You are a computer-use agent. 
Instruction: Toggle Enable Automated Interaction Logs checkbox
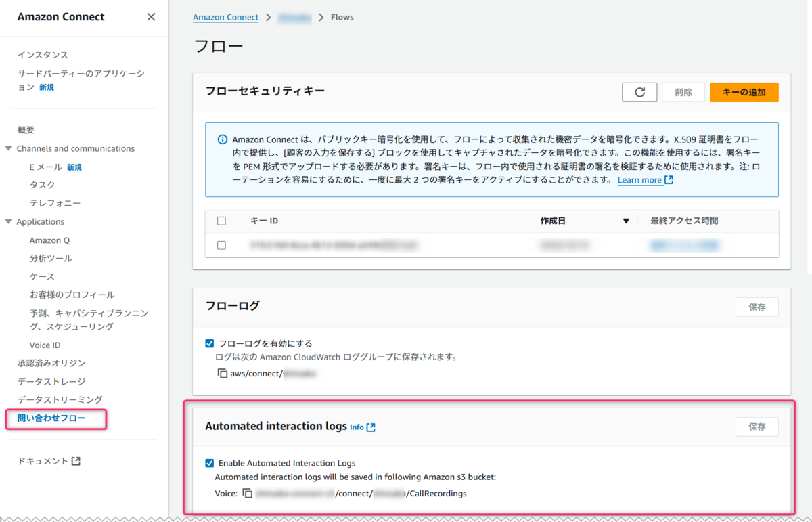[210, 463]
